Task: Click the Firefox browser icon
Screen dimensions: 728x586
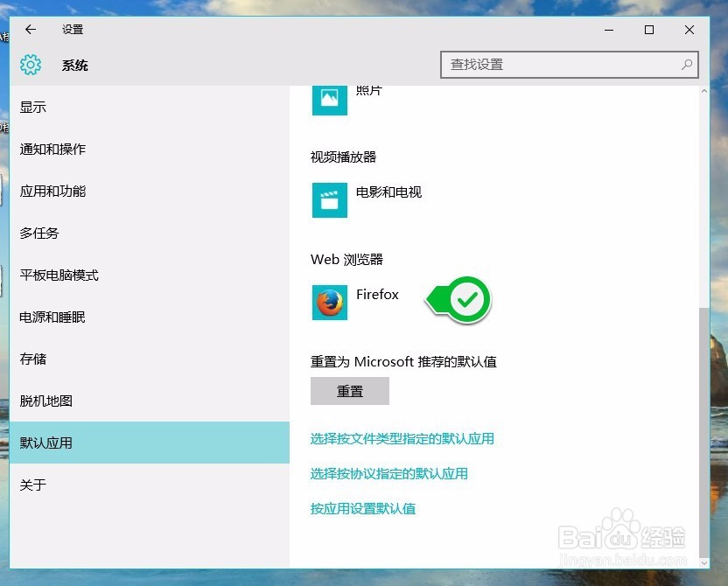Action: click(x=330, y=303)
